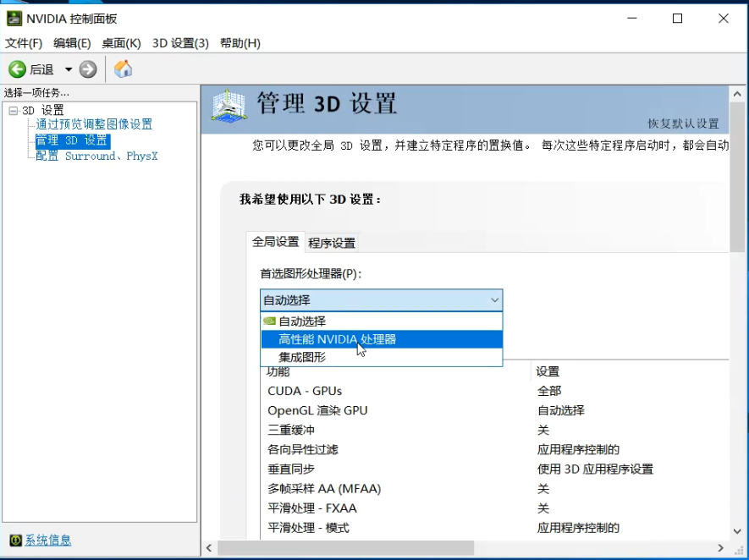
Task: Select 管理 3D 设置 in the tree
Action: tap(73, 140)
